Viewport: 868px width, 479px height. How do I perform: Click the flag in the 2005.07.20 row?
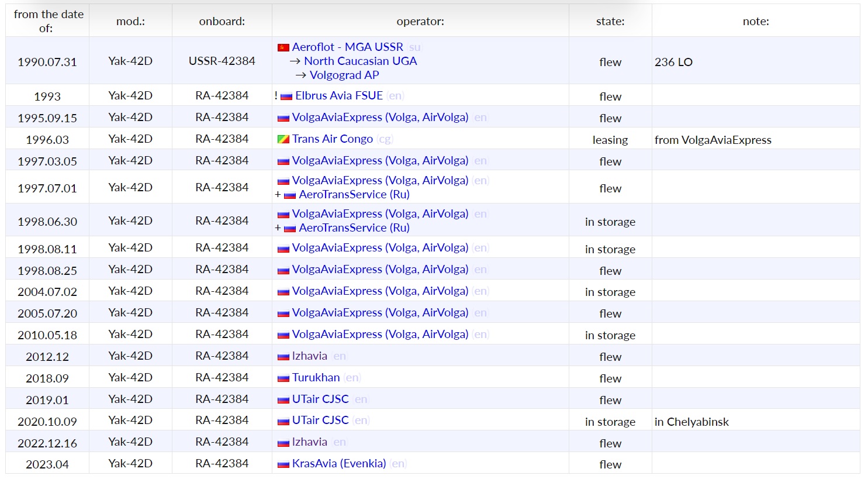[283, 313]
